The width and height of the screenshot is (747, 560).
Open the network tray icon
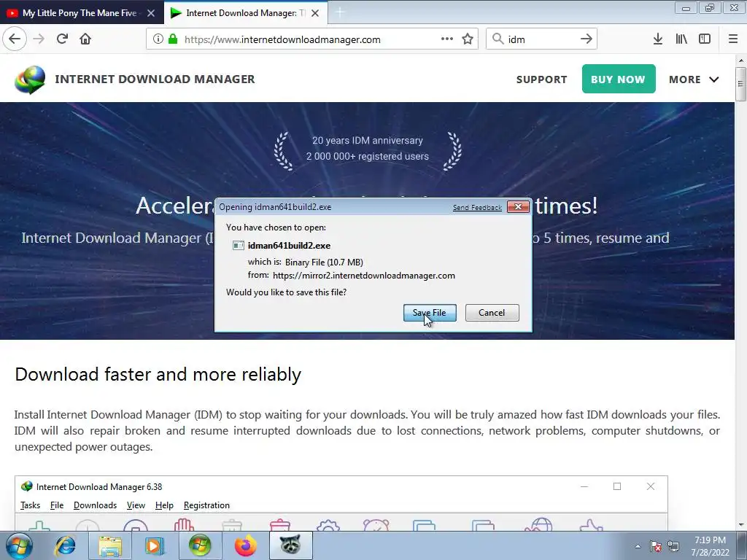(x=673, y=545)
